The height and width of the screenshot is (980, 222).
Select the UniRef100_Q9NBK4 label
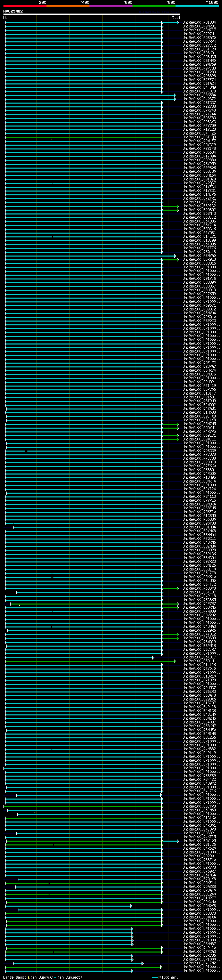click(199, 504)
